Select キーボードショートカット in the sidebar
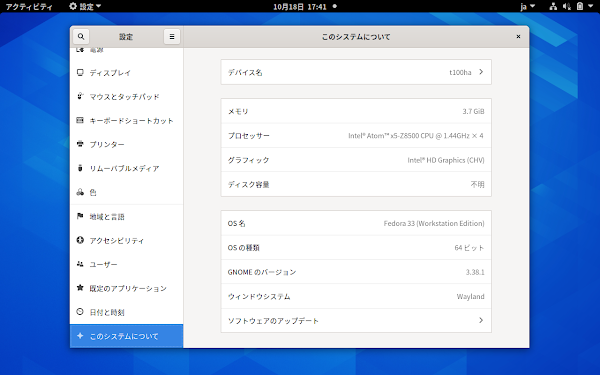 [126, 121]
